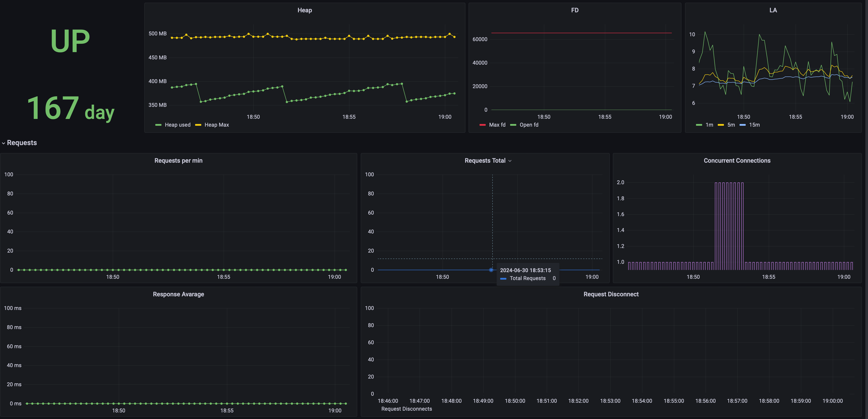This screenshot has width=868, height=419.
Task: Click the 167 day uptime stat
Action: pyautogui.click(x=70, y=108)
